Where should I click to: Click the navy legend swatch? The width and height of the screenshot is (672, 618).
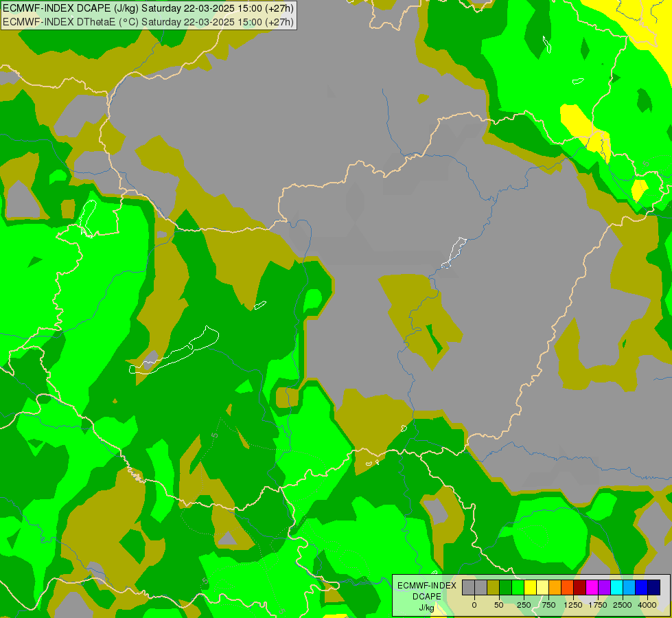tap(654, 587)
